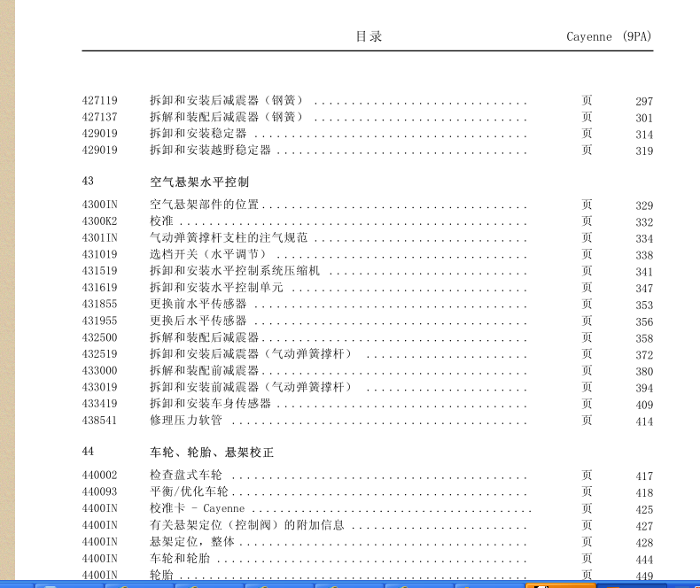The width and height of the screenshot is (700, 588).
Task: Click code '431855'
Action: [99, 305]
